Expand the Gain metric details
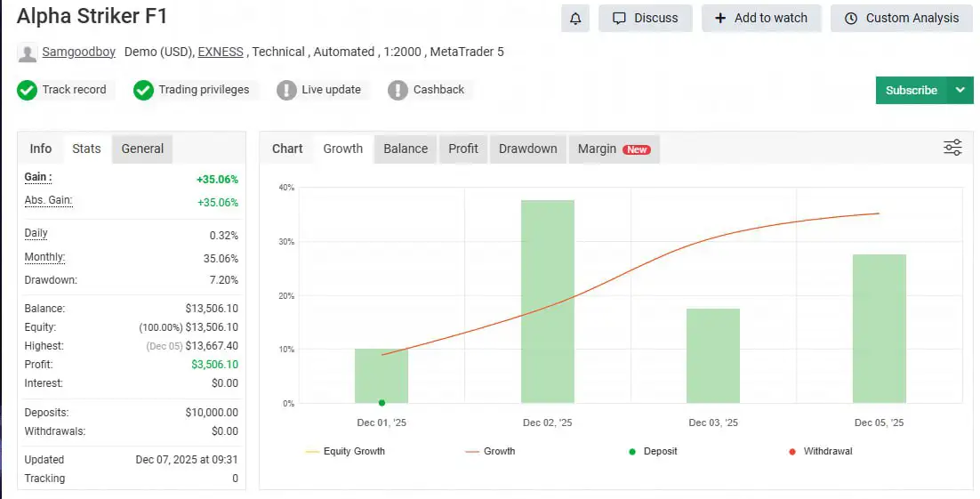The height and width of the screenshot is (499, 980). tap(38, 177)
